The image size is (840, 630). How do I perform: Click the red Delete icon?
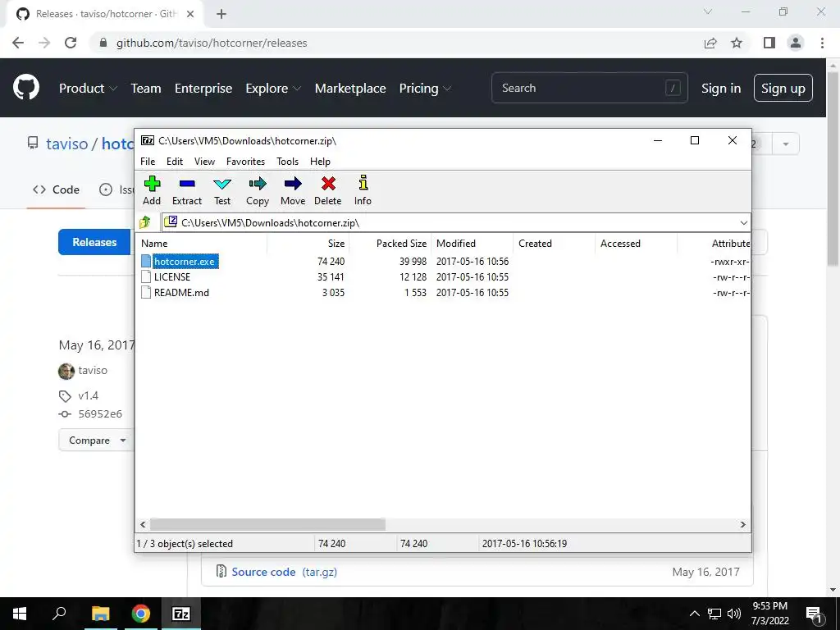(x=328, y=185)
